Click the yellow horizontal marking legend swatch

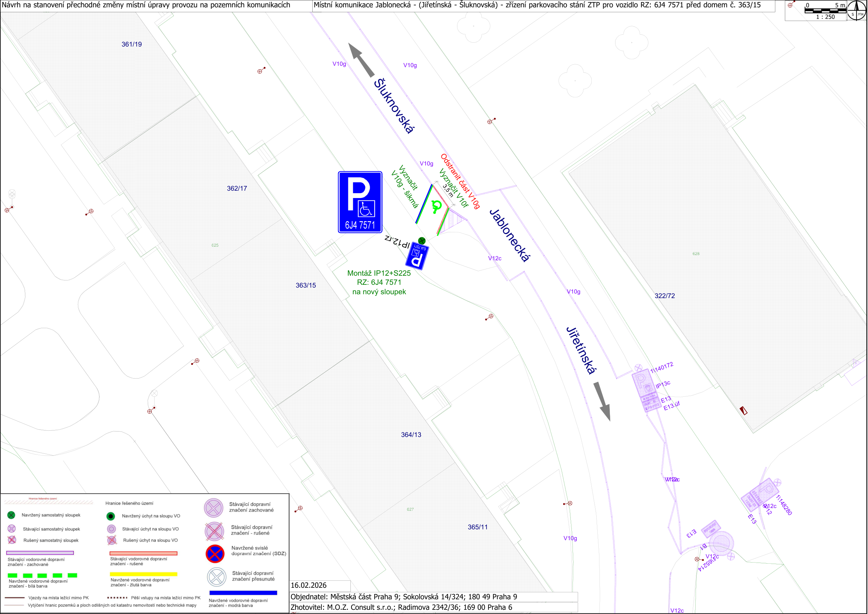[143, 574]
